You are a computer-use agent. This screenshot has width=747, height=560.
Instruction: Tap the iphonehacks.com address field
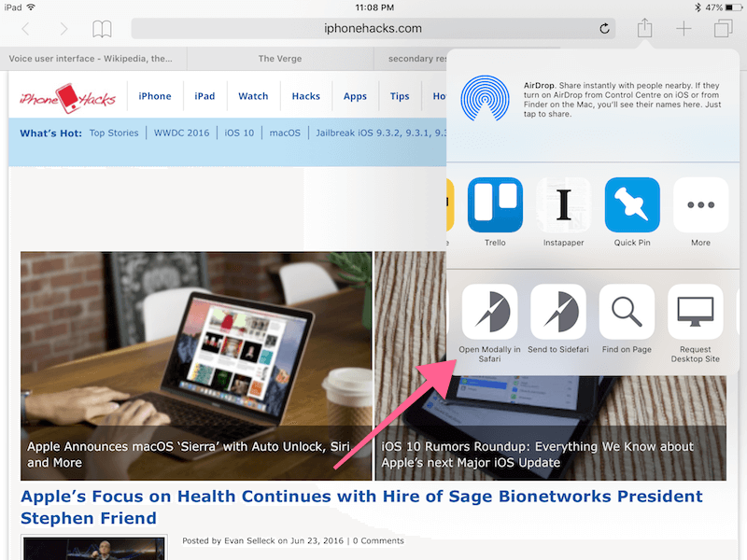(373, 29)
